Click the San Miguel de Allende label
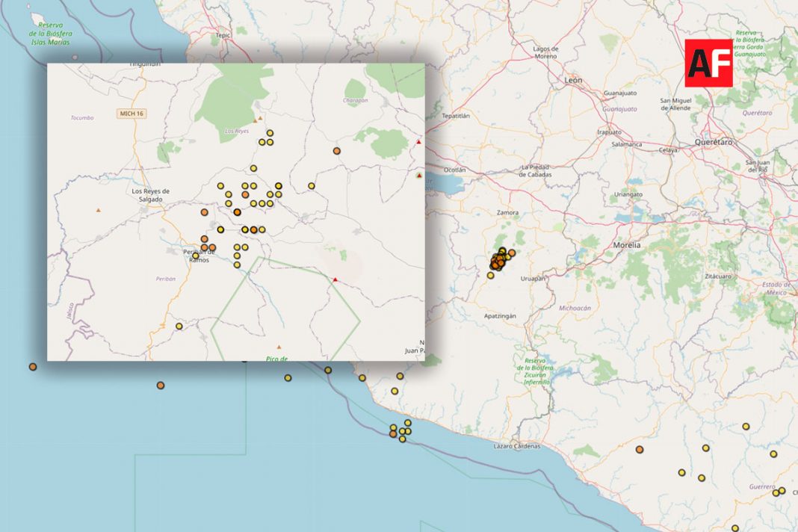The height and width of the screenshot is (532, 798). (x=676, y=105)
